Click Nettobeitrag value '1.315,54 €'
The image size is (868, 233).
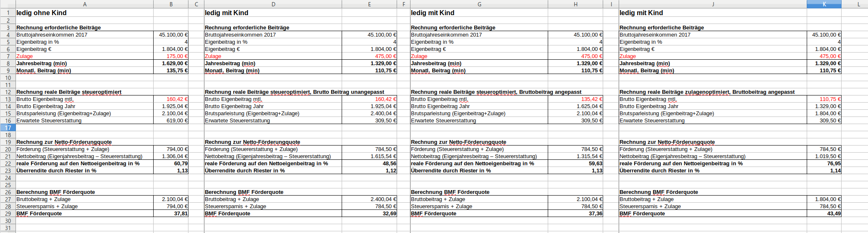(x=590, y=156)
